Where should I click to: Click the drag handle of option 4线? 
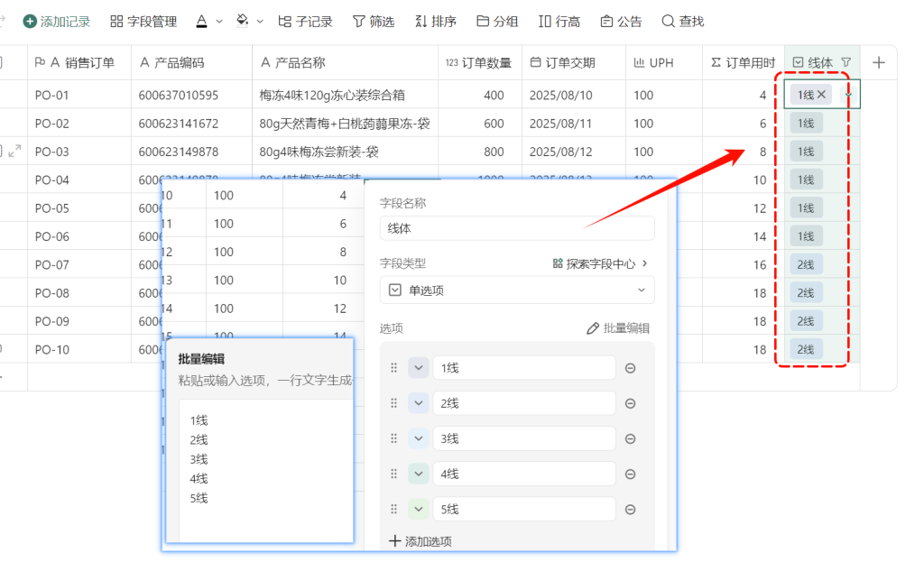pos(393,474)
